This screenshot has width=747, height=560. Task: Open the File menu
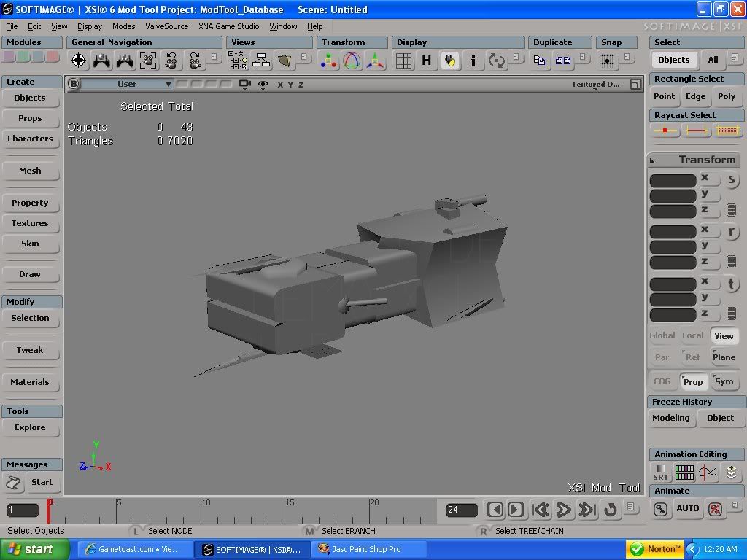pos(12,26)
